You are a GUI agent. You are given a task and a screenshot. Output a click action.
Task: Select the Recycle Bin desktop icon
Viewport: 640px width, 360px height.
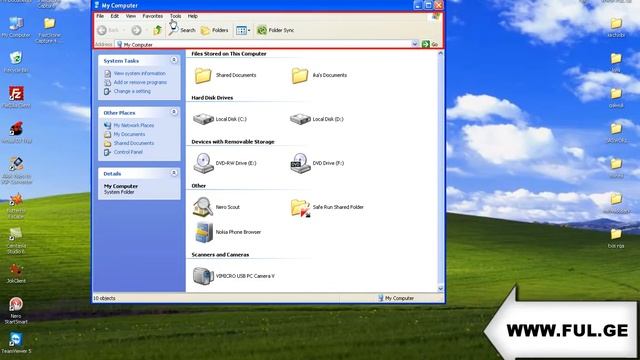click(16, 62)
